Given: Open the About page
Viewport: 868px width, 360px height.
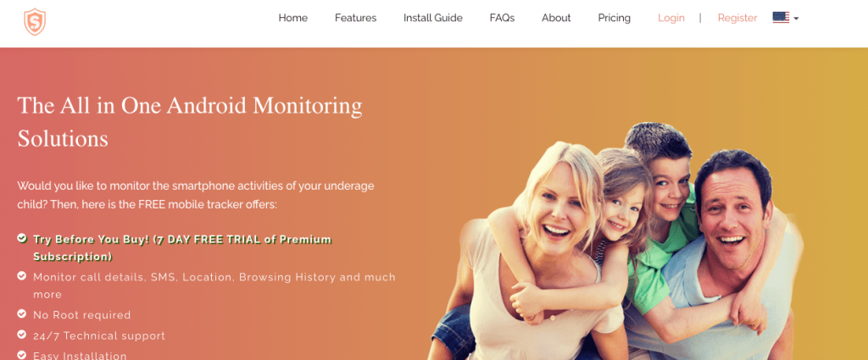Looking at the screenshot, I should (x=556, y=18).
